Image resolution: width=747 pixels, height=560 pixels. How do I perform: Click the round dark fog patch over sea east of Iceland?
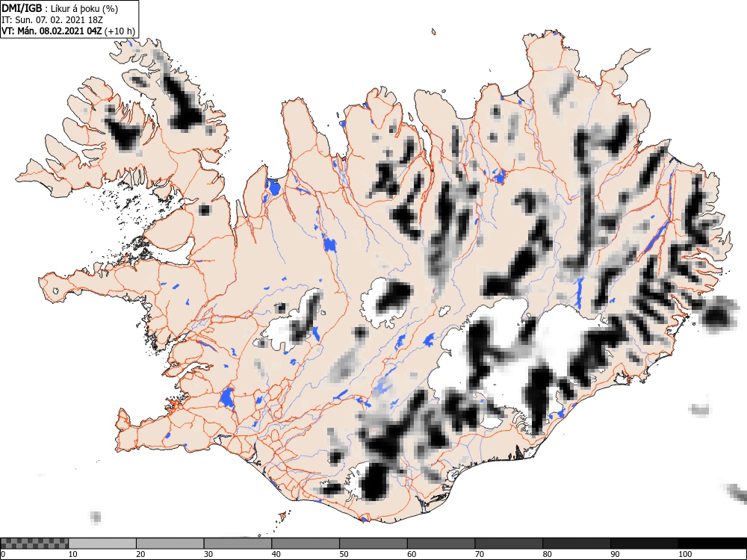[717, 315]
